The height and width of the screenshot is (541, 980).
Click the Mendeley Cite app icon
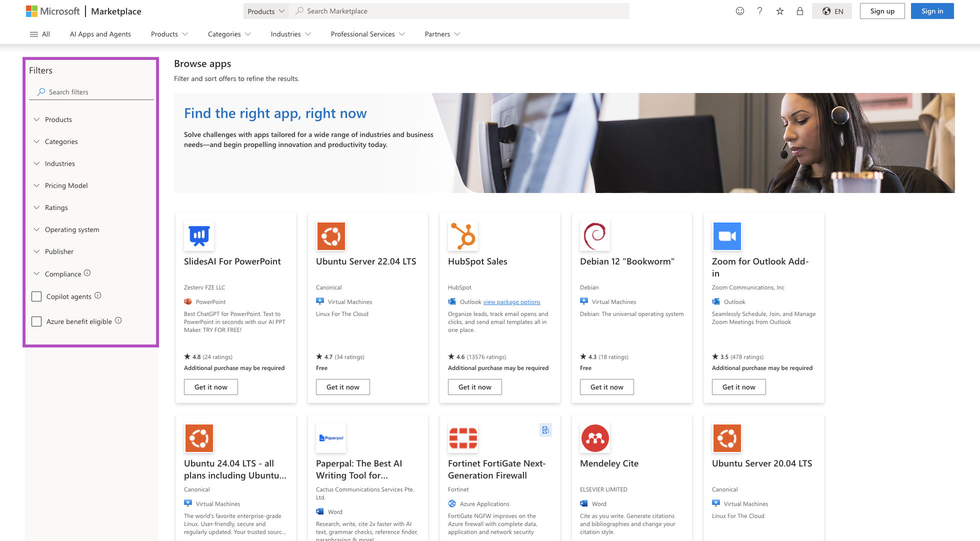595,438
